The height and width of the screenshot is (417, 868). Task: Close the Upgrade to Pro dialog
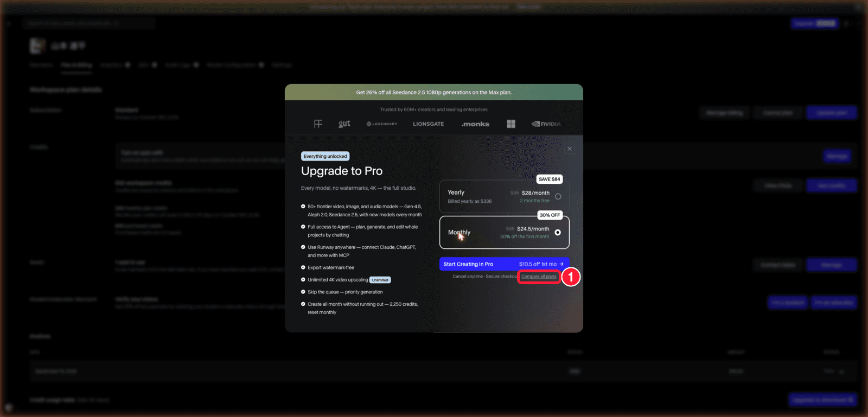(x=570, y=149)
